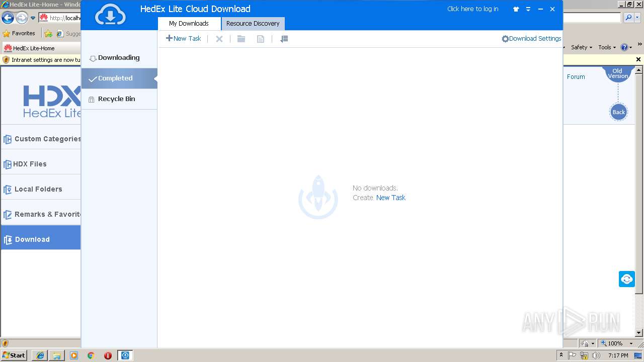
Task: Select Completed in the sidebar
Action: pyautogui.click(x=119, y=78)
